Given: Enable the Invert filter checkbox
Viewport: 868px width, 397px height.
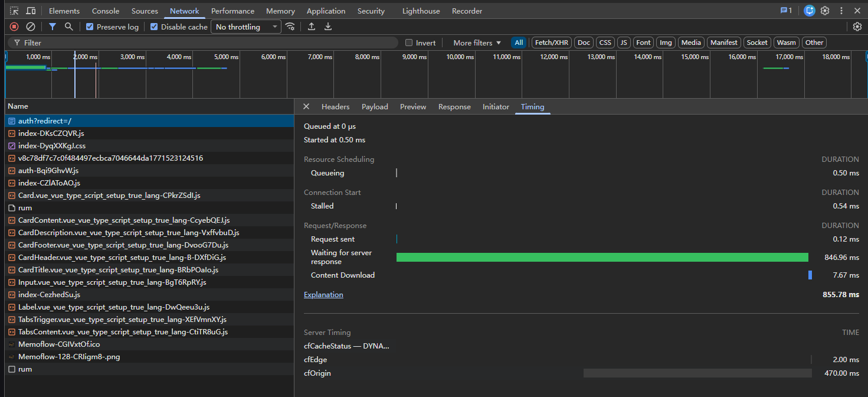Looking at the screenshot, I should (x=409, y=43).
